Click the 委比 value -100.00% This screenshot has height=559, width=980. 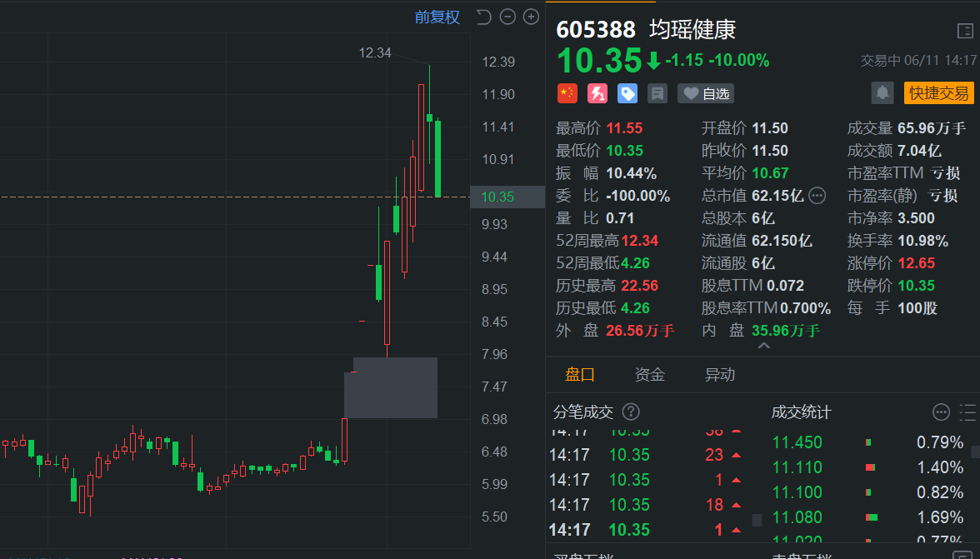pyautogui.click(x=638, y=196)
